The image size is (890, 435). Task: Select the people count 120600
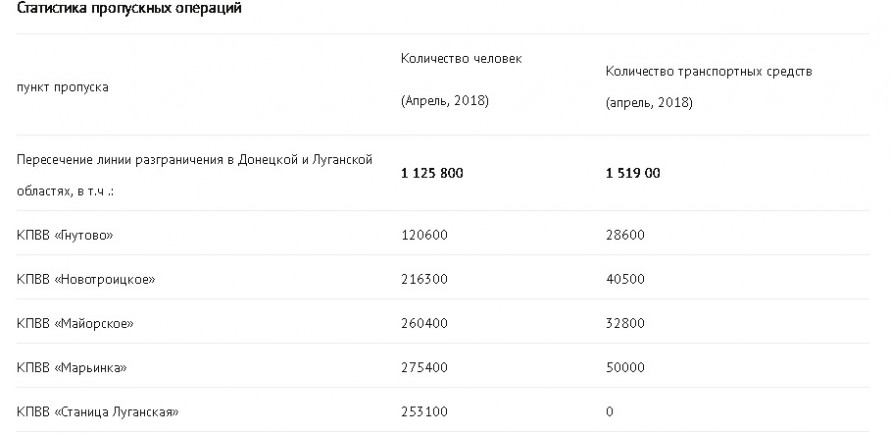423,235
